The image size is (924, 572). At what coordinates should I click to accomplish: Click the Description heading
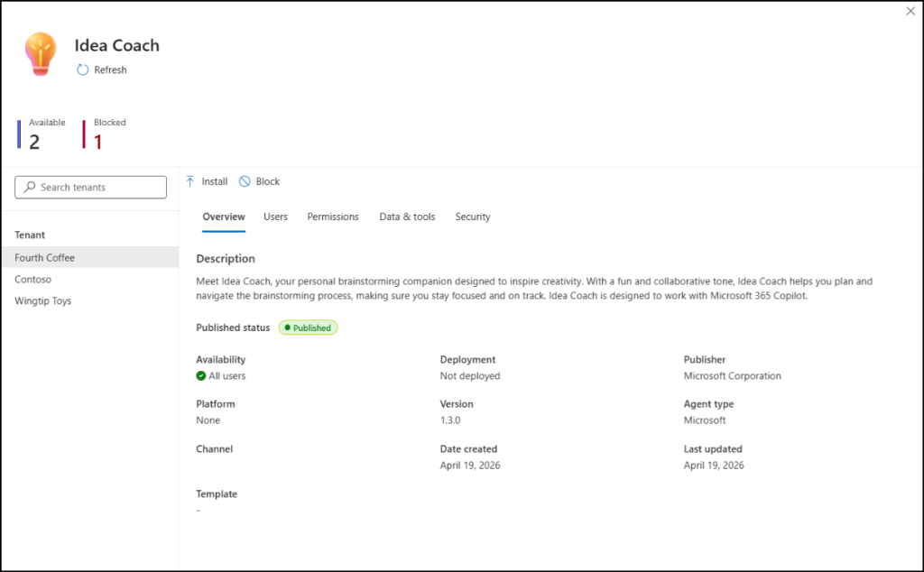226,259
